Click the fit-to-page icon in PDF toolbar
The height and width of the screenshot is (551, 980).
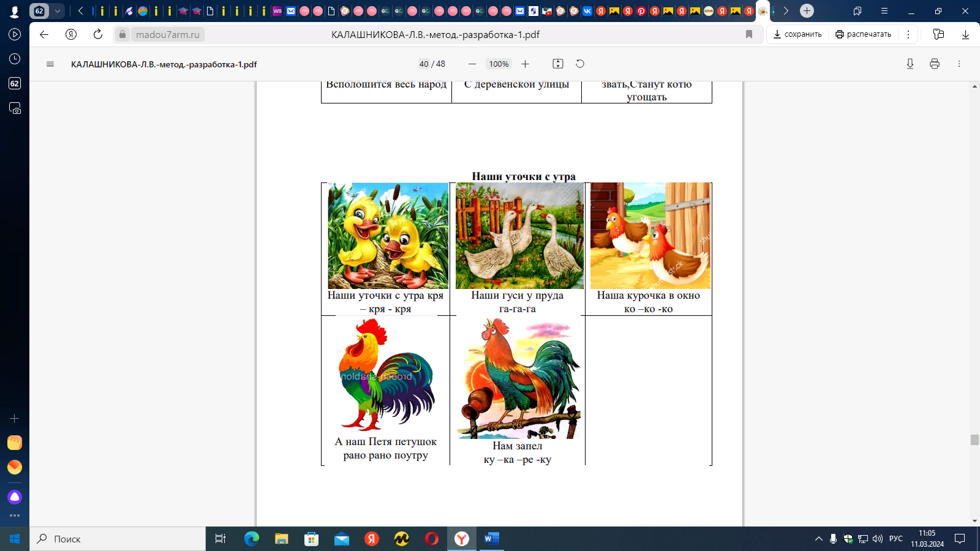(x=557, y=64)
